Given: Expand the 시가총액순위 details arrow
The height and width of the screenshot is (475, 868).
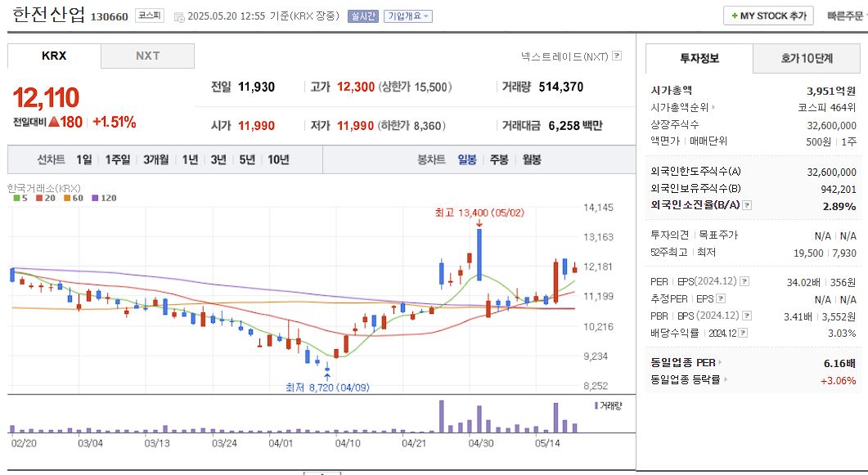Looking at the screenshot, I should point(715,106).
